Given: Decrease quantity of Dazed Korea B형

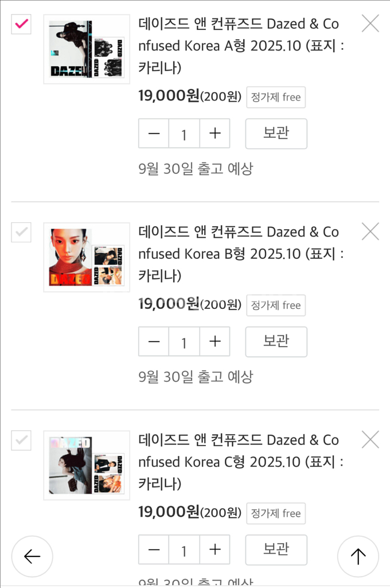Looking at the screenshot, I should tap(154, 342).
